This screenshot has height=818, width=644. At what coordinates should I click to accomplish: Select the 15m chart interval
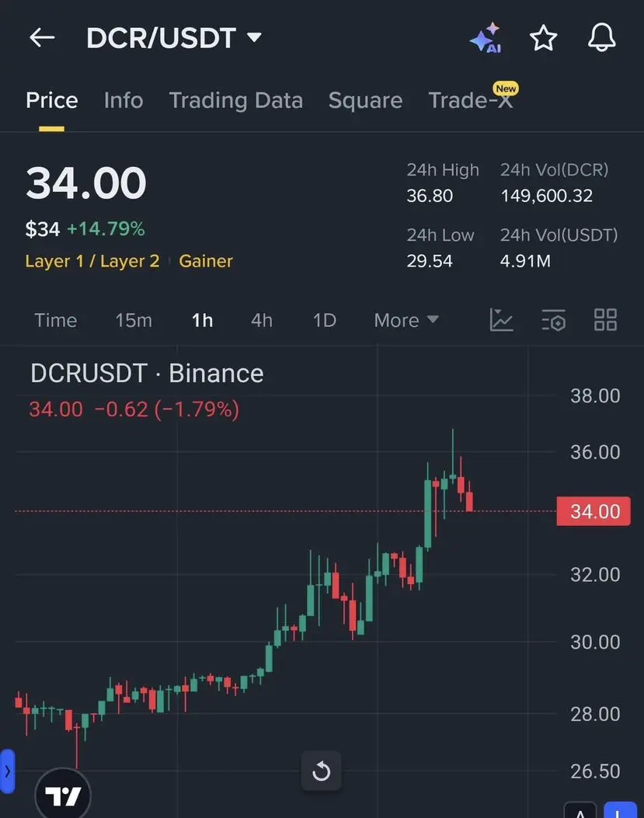pyautogui.click(x=134, y=320)
